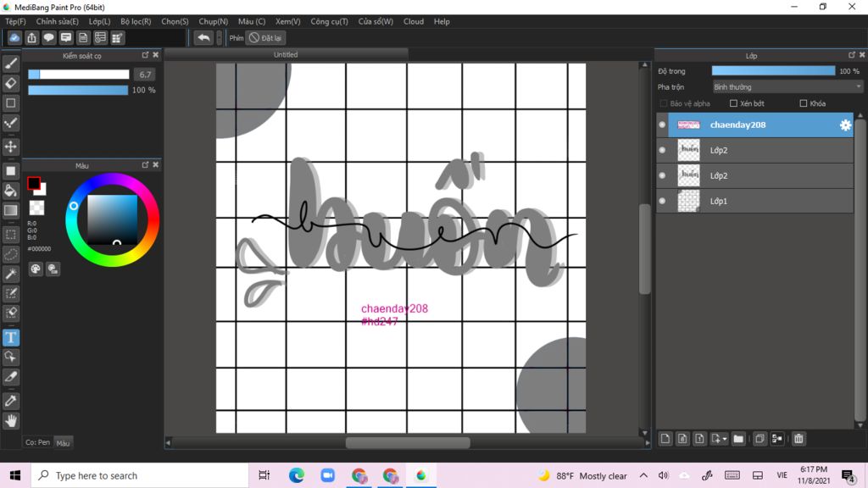Click the canvas vertical scrollbar
This screenshot has height=488, width=868.
point(644,249)
